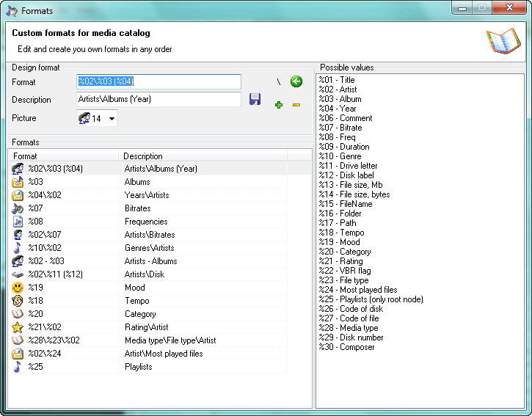Click the Genres\Artists note icon
Screen dimensions: 532x416
tap(18, 248)
